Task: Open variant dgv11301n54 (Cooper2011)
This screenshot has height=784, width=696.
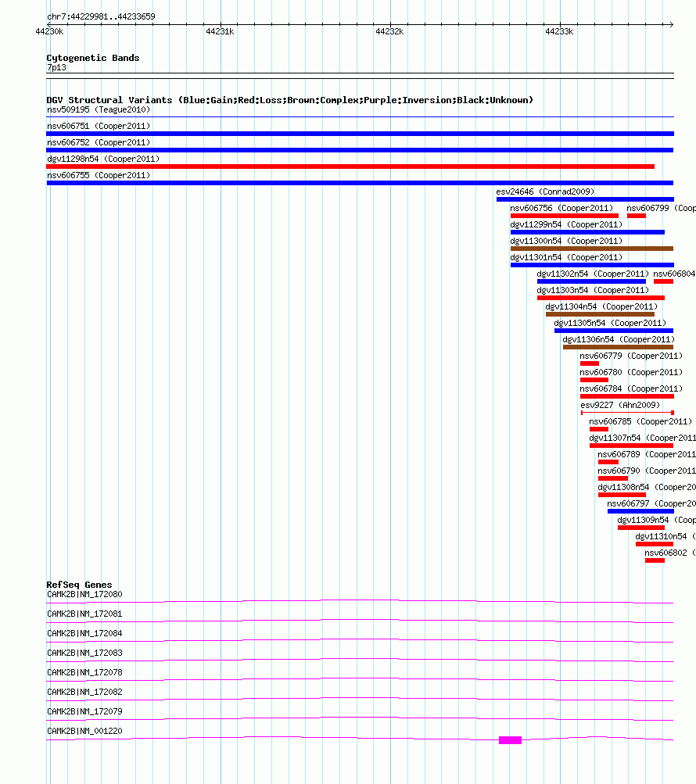Action: [566, 257]
